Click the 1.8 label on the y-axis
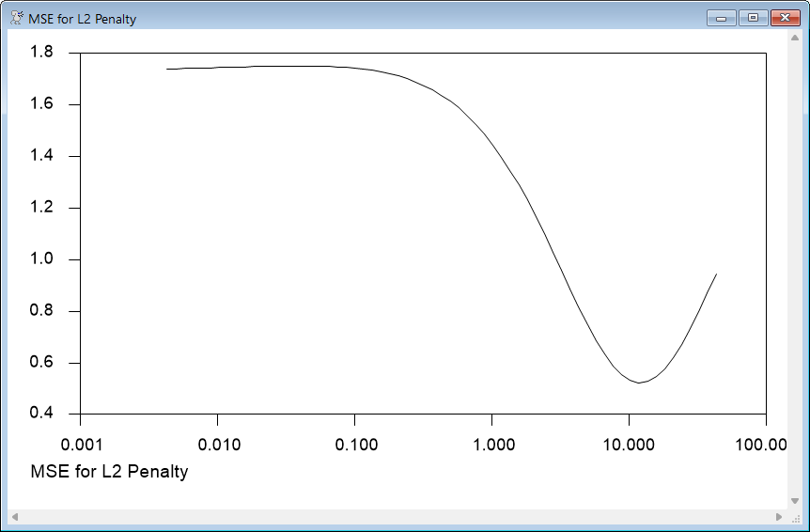The image size is (810, 532). pos(42,53)
